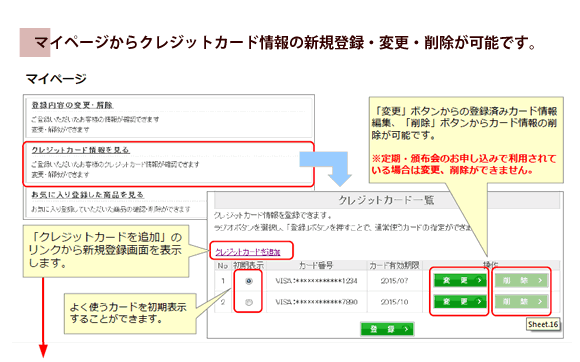
Task: Click 削除 button for card ending 7890
Action: [x=522, y=302]
